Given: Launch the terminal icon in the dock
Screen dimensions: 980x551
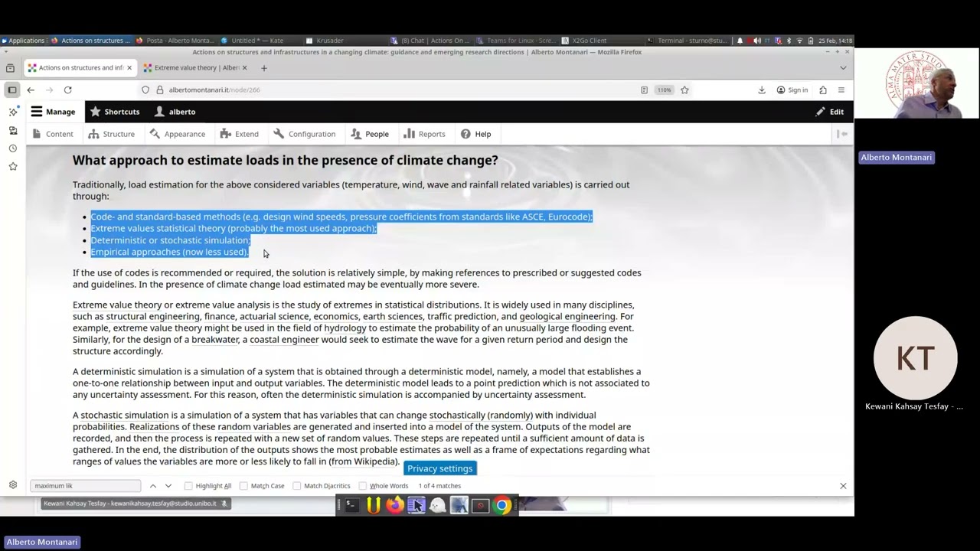Looking at the screenshot, I should 351,505.
